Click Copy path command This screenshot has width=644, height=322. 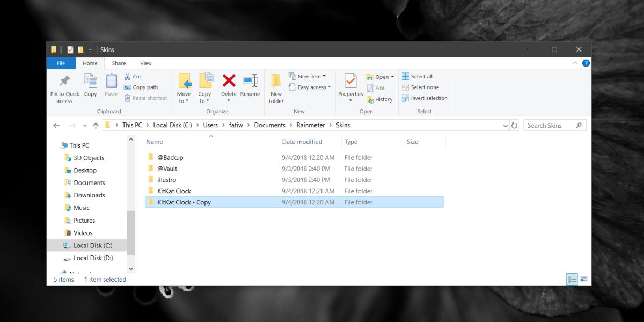pyautogui.click(x=141, y=87)
